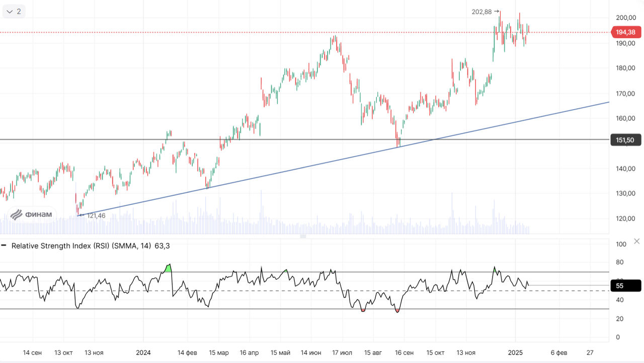Grab the pane divider handle above RSI
This screenshot has height=363, width=644.
(303, 236)
